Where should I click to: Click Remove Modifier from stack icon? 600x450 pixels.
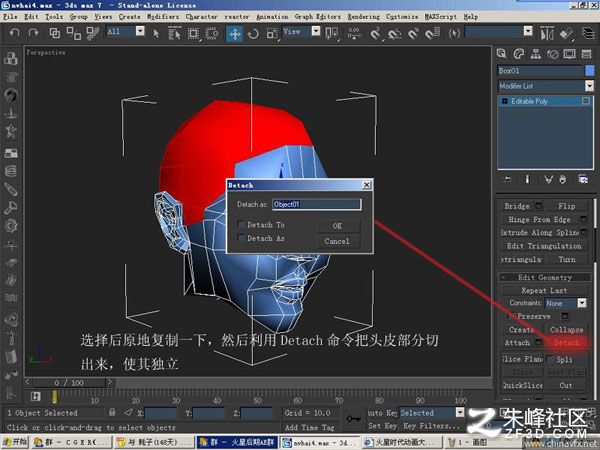click(x=562, y=179)
